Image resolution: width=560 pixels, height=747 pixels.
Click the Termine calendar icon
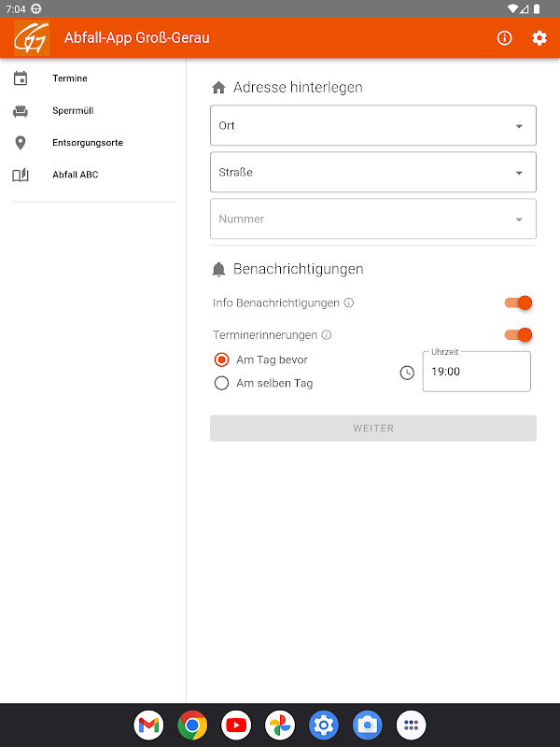[x=21, y=78]
